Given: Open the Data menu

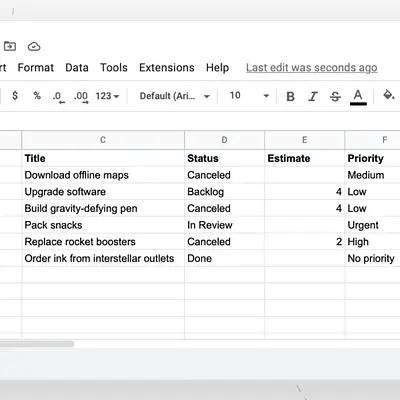Looking at the screenshot, I should click(77, 68).
